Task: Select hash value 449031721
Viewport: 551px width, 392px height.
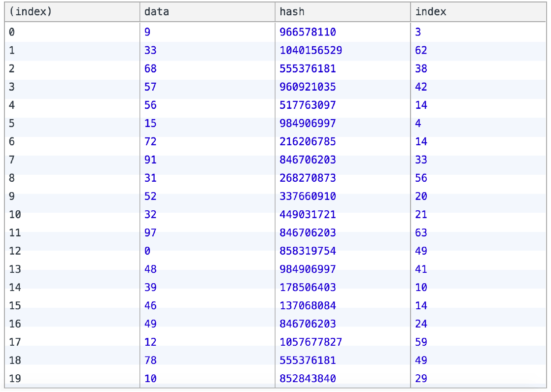Action: pos(308,215)
